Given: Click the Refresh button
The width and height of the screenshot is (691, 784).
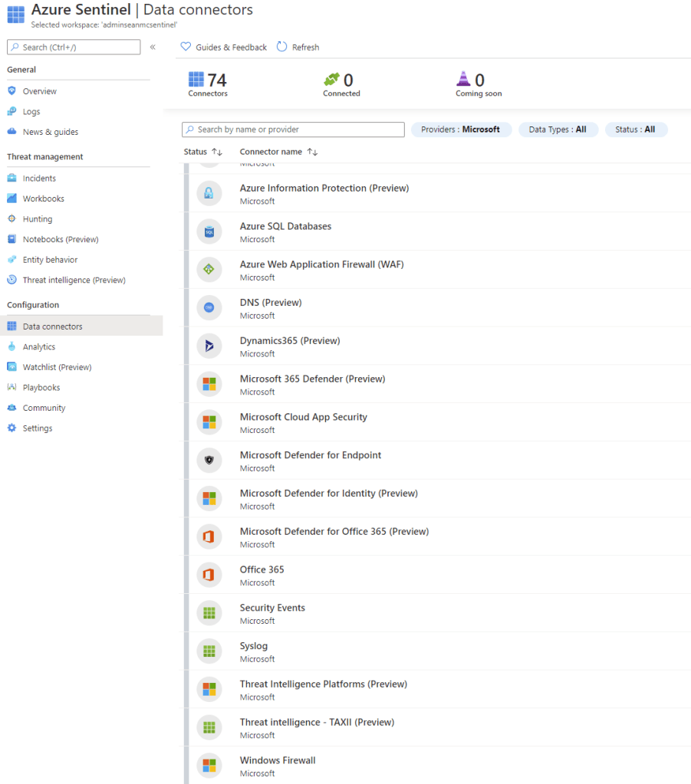Looking at the screenshot, I should pyautogui.click(x=298, y=48).
